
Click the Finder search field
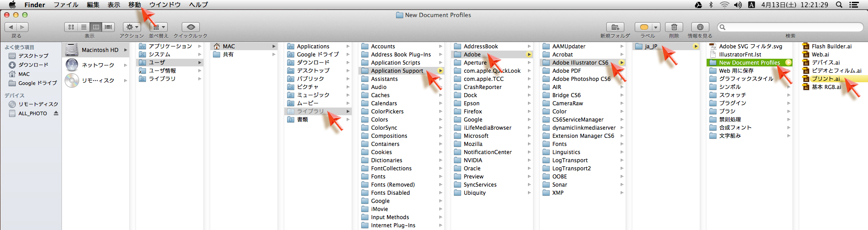(790, 27)
